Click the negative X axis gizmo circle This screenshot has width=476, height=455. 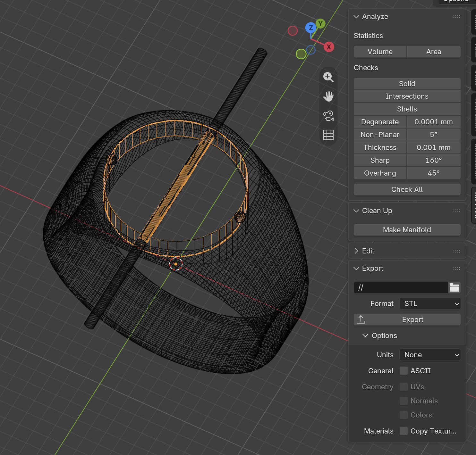(x=293, y=31)
